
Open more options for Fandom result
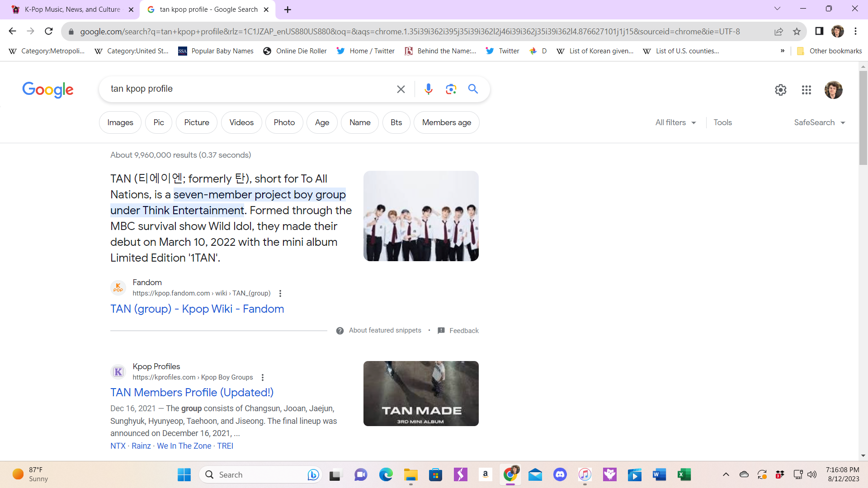[x=280, y=293]
